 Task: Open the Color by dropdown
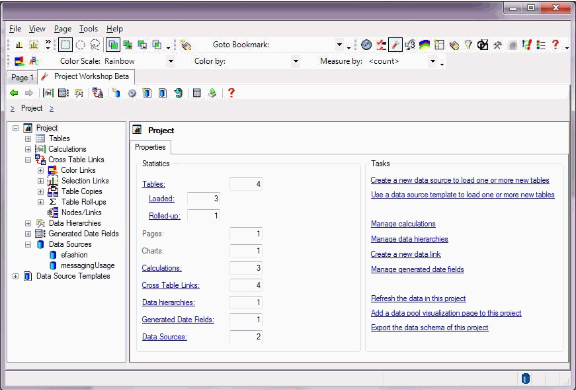[295, 61]
